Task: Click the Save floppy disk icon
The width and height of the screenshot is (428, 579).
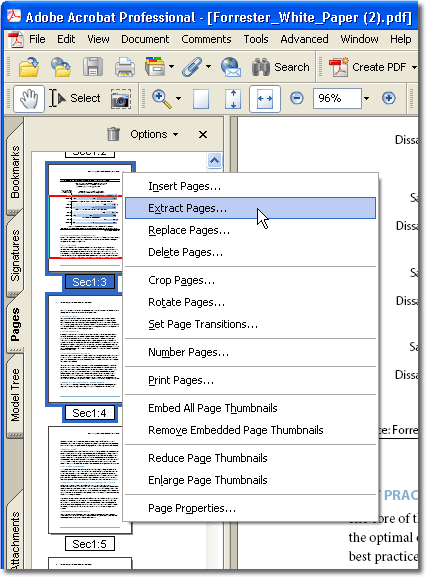Action: [93, 67]
